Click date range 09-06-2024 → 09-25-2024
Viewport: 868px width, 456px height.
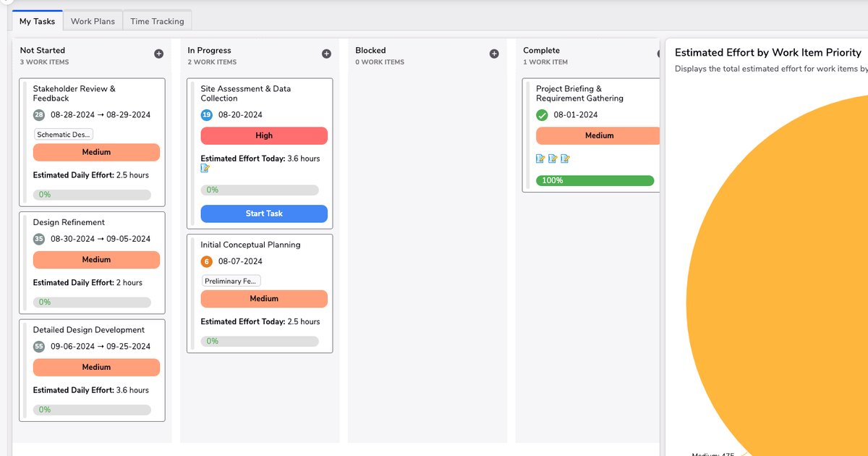[x=101, y=347]
